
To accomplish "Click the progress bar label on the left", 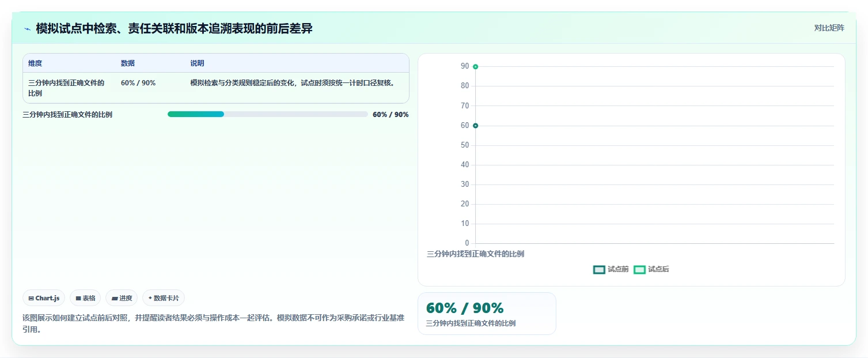I will pyautogui.click(x=67, y=115).
